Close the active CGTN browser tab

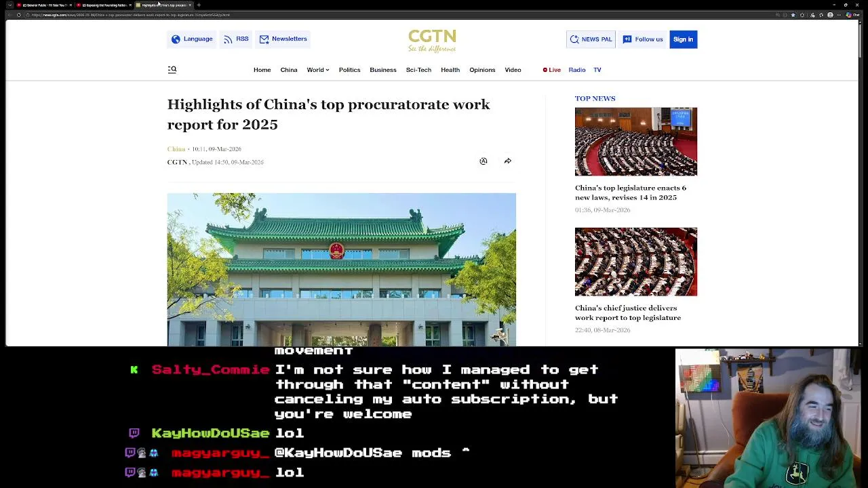click(190, 5)
